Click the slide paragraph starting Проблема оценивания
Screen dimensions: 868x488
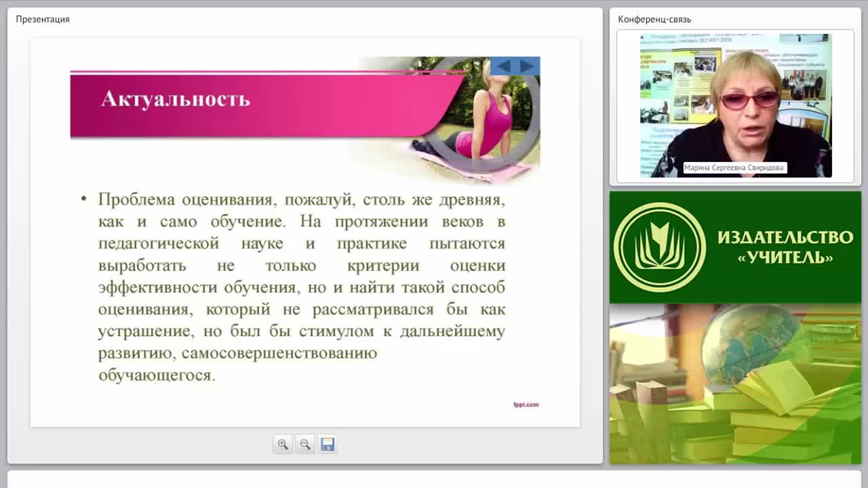pos(302,287)
